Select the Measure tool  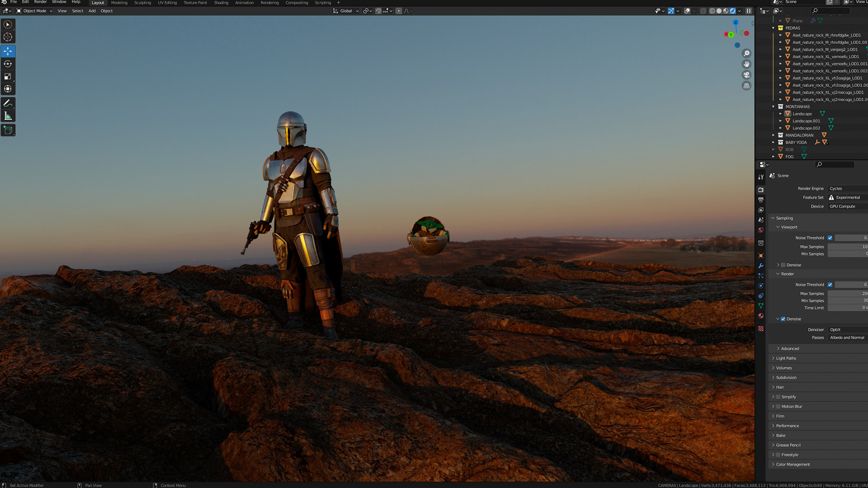pyautogui.click(x=8, y=116)
